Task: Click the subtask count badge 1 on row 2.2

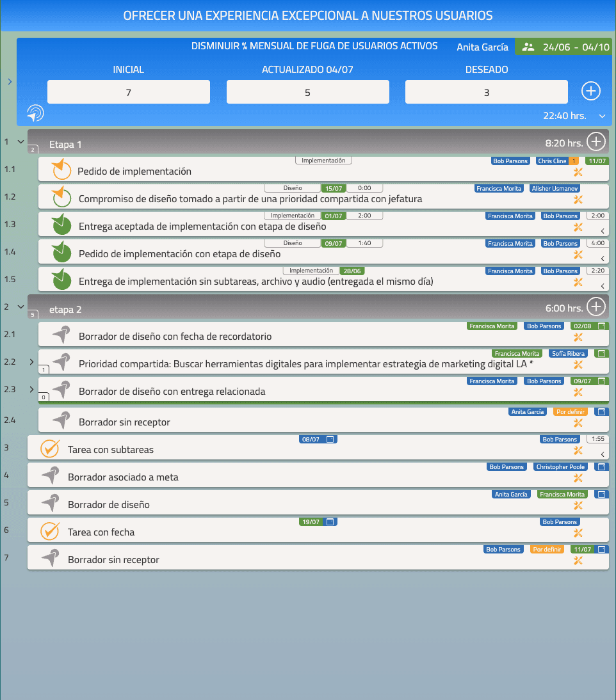Action: (44, 370)
